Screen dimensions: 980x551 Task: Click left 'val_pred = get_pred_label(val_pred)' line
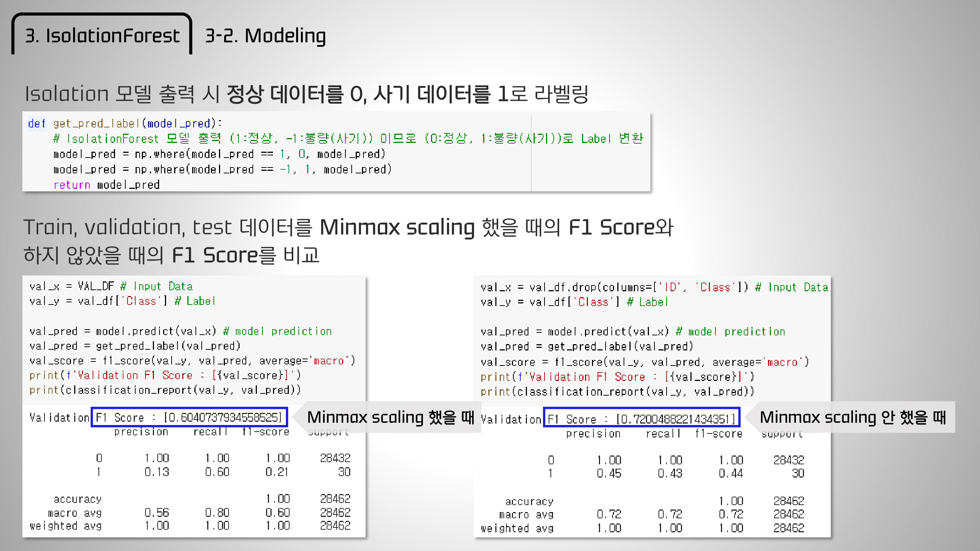click(135, 346)
